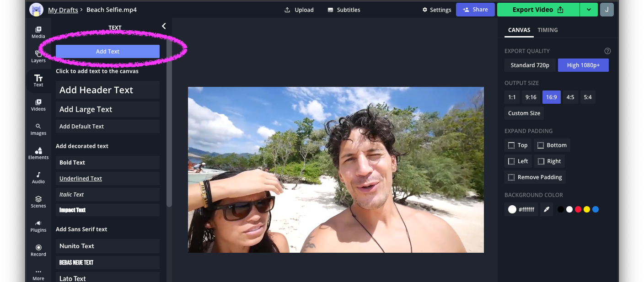Open user account avatar J
This screenshot has width=644, height=282.
click(x=607, y=10)
